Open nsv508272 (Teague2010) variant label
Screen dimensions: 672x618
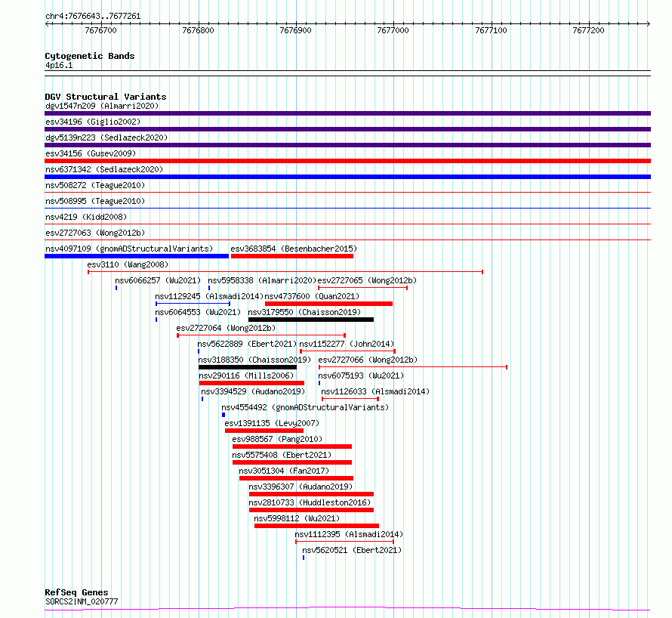[95, 185]
